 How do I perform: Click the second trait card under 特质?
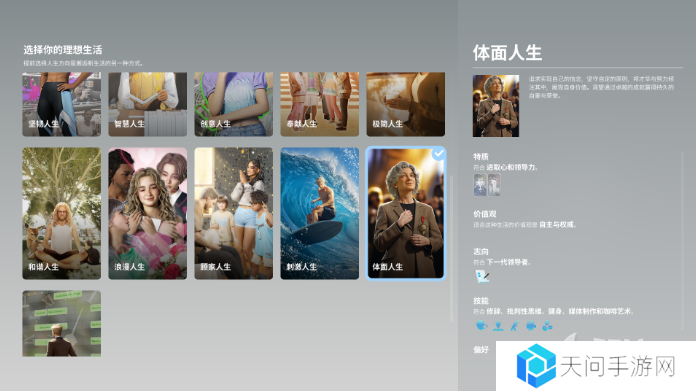coord(494,185)
